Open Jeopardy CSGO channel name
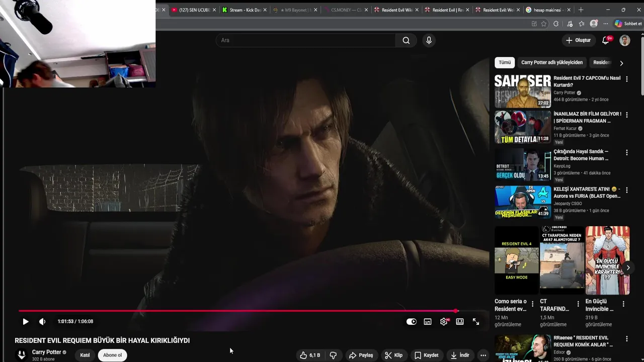This screenshot has width=644, height=362. click(x=568, y=203)
